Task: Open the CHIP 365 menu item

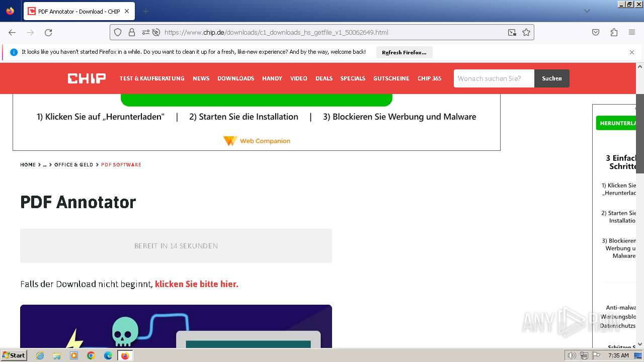Action: (429, 78)
